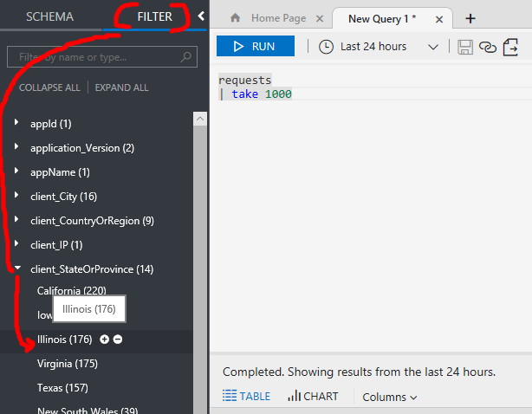Expand the appName filter group
Viewport: 532px width, 414px height.
tap(16, 171)
